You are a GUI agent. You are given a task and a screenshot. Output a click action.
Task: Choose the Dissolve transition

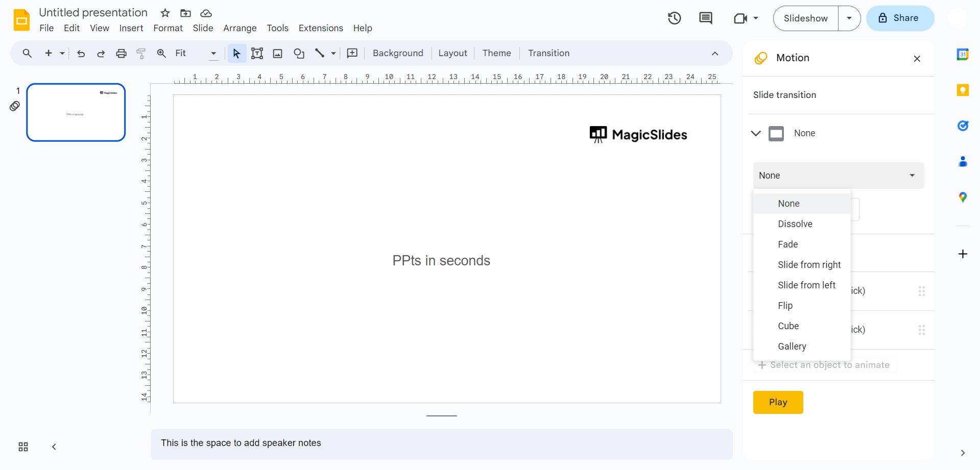pos(802,224)
